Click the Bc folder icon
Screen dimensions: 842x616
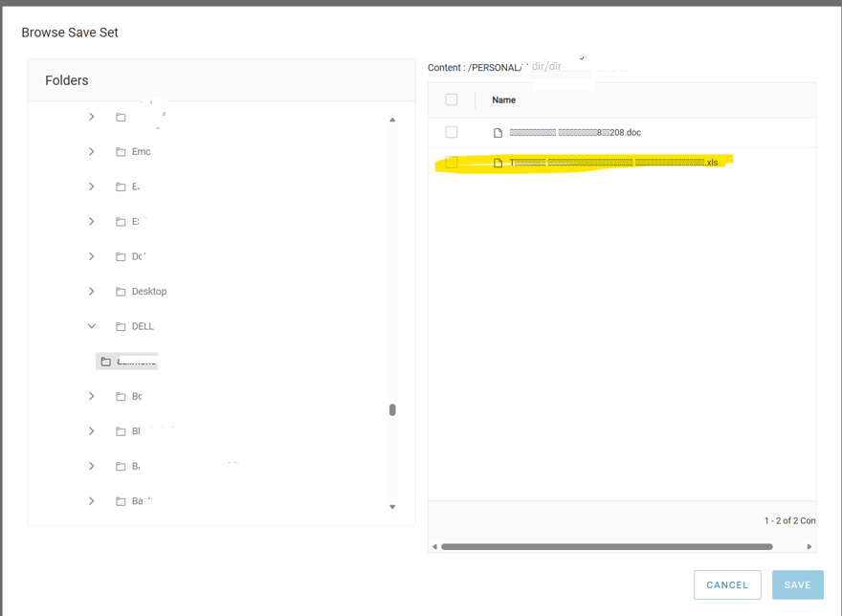point(121,396)
